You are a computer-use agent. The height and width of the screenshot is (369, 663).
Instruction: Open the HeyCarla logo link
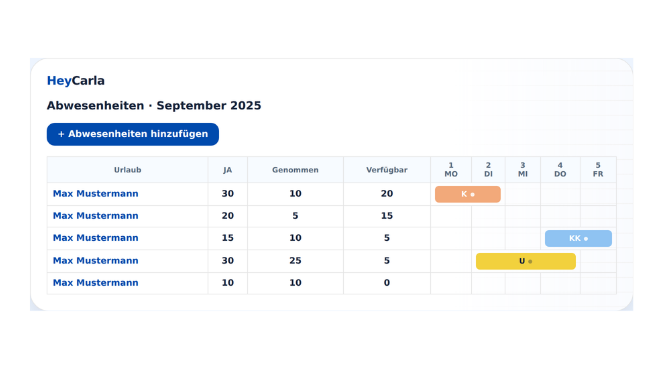tap(76, 81)
